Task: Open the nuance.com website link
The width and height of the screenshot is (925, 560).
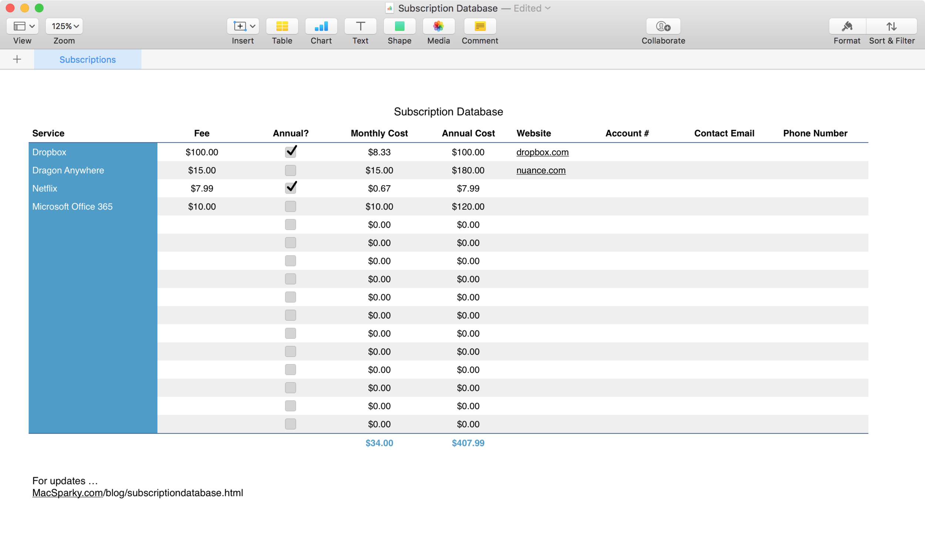Action: coord(541,171)
